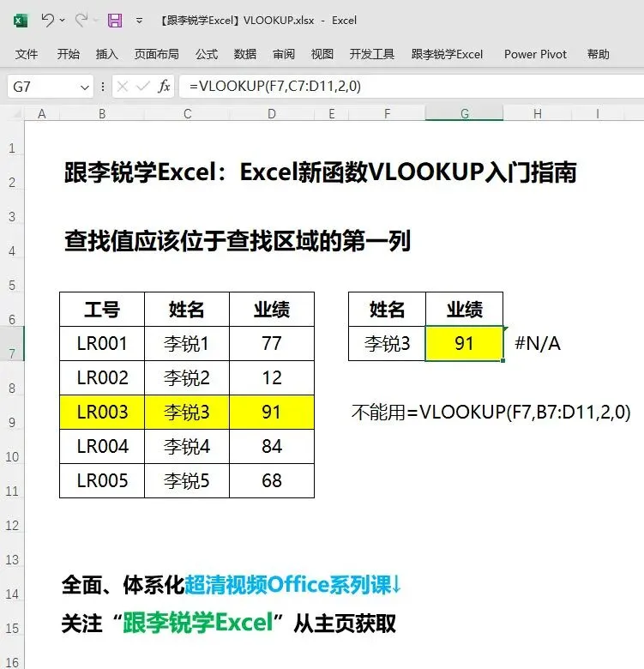Select the cell with value 68
The height and width of the screenshot is (669, 644).
pos(272,481)
